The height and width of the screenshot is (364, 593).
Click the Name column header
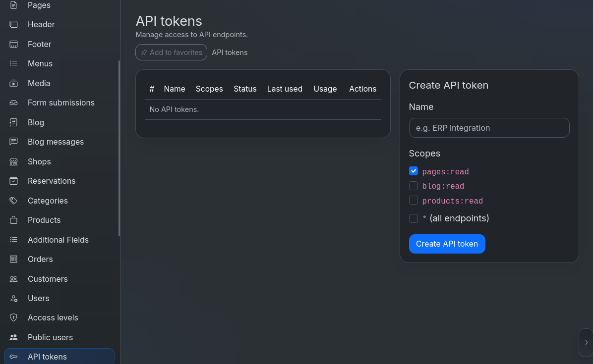175,89
